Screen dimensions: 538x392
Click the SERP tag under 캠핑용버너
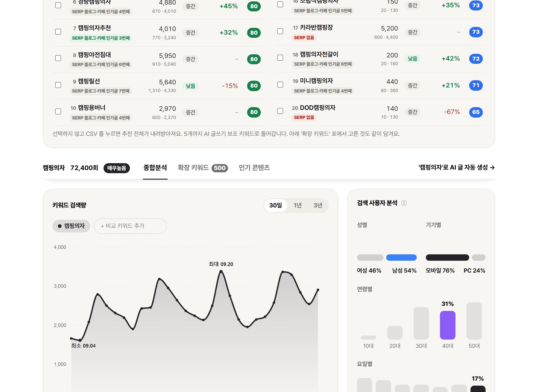coord(101,118)
